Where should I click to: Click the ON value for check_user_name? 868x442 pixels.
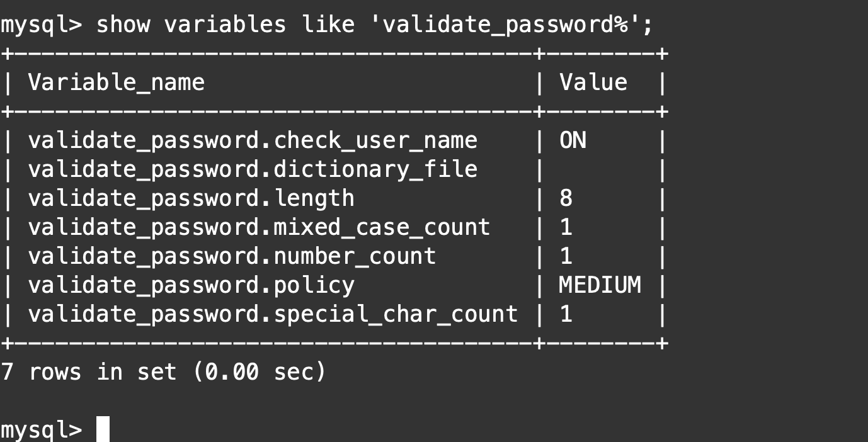(573, 140)
